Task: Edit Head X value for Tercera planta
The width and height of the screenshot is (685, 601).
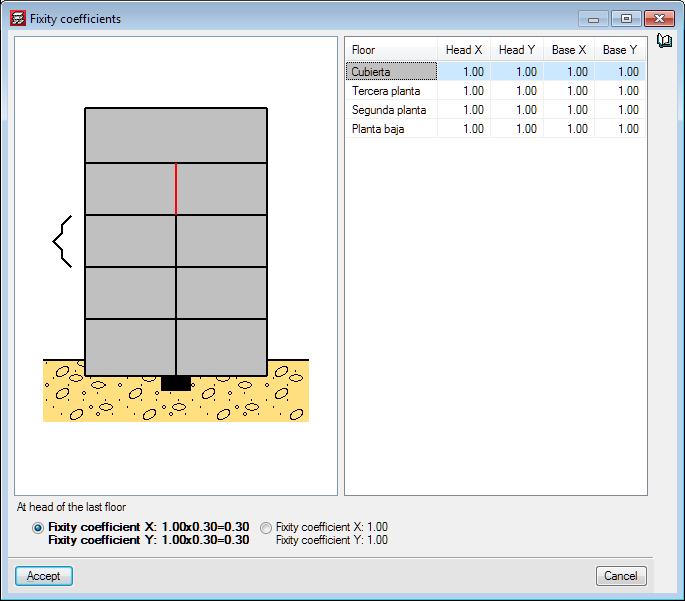Action: tap(464, 91)
